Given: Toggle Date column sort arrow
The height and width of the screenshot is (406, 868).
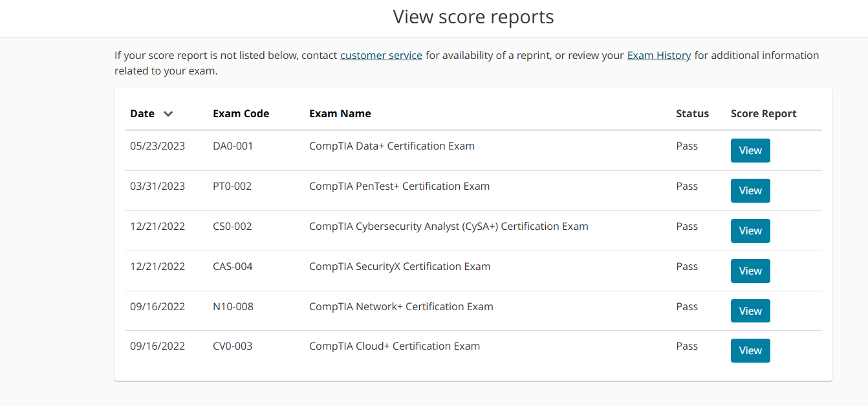Looking at the screenshot, I should pos(168,114).
